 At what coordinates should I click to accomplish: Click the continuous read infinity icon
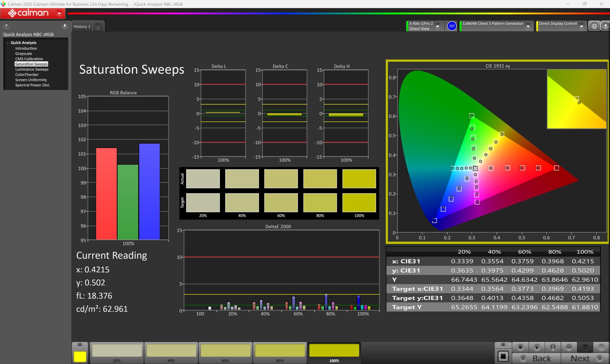(x=569, y=347)
